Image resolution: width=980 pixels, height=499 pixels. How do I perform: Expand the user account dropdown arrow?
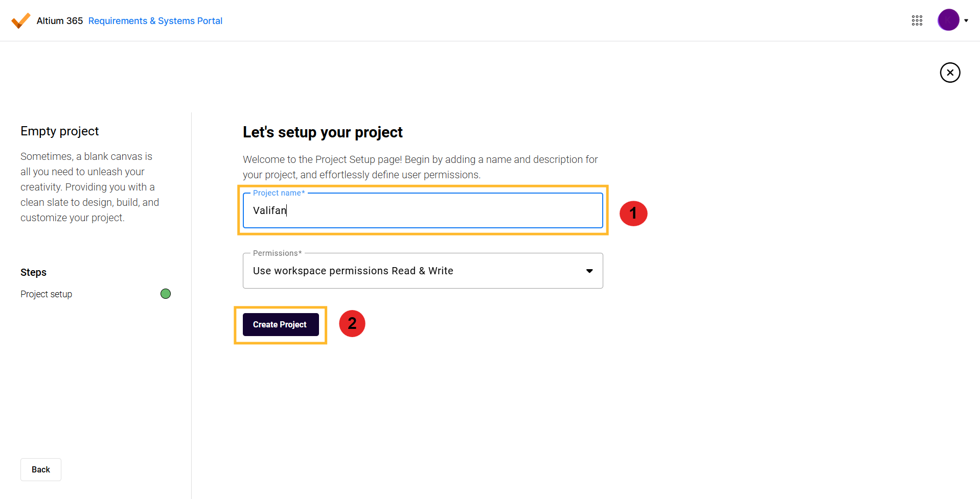click(x=966, y=20)
